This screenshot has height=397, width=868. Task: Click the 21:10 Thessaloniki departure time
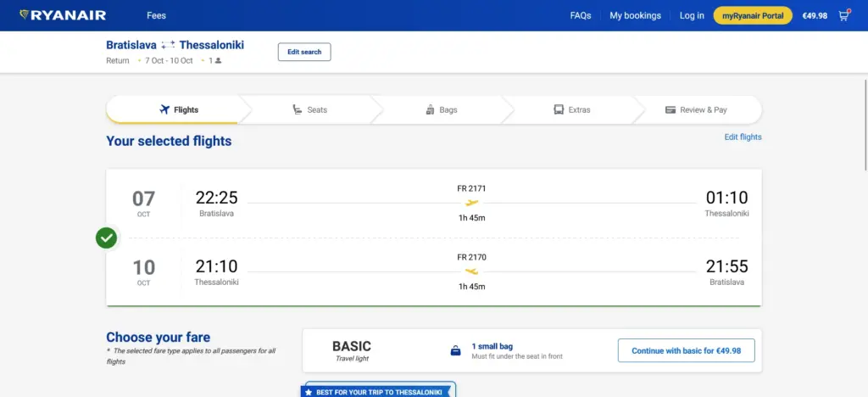point(216,266)
